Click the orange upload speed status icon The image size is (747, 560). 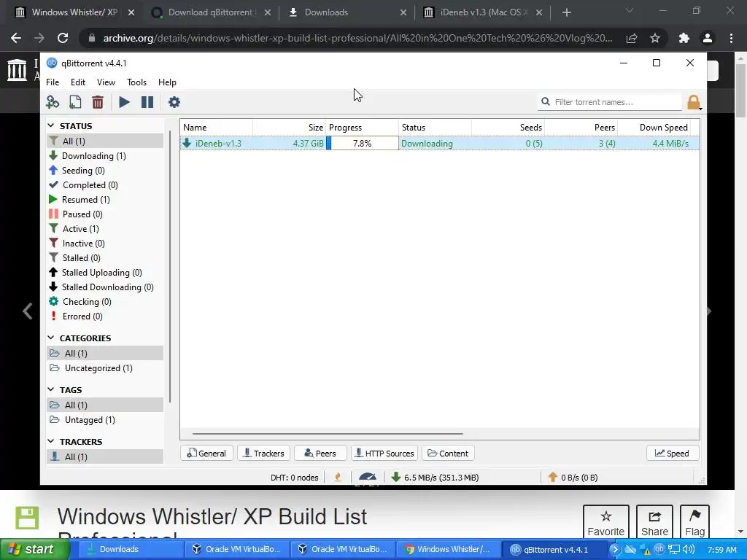pos(553,477)
